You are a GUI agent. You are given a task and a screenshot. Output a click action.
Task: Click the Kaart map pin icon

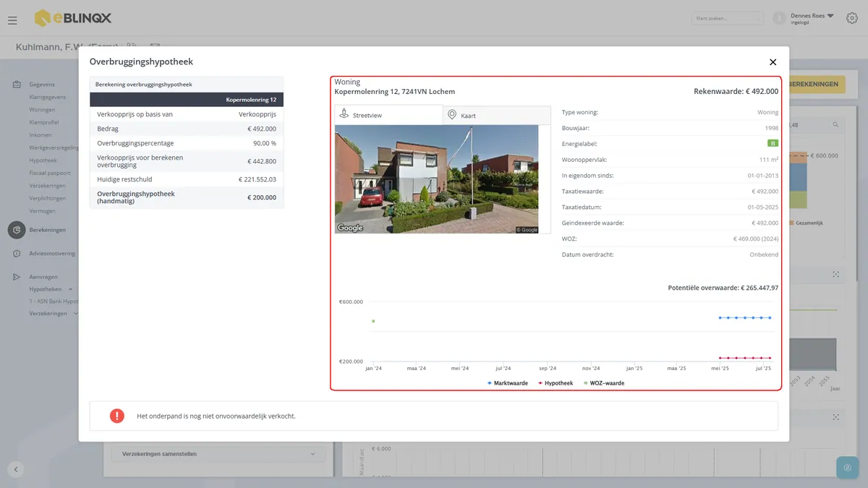pyautogui.click(x=452, y=115)
